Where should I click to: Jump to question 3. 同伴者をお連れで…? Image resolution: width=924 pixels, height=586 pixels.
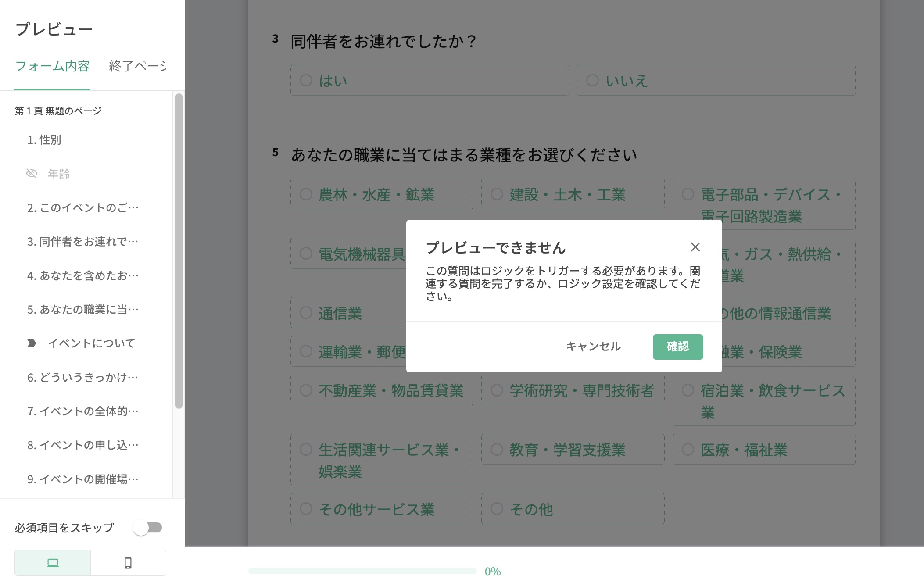[83, 242]
